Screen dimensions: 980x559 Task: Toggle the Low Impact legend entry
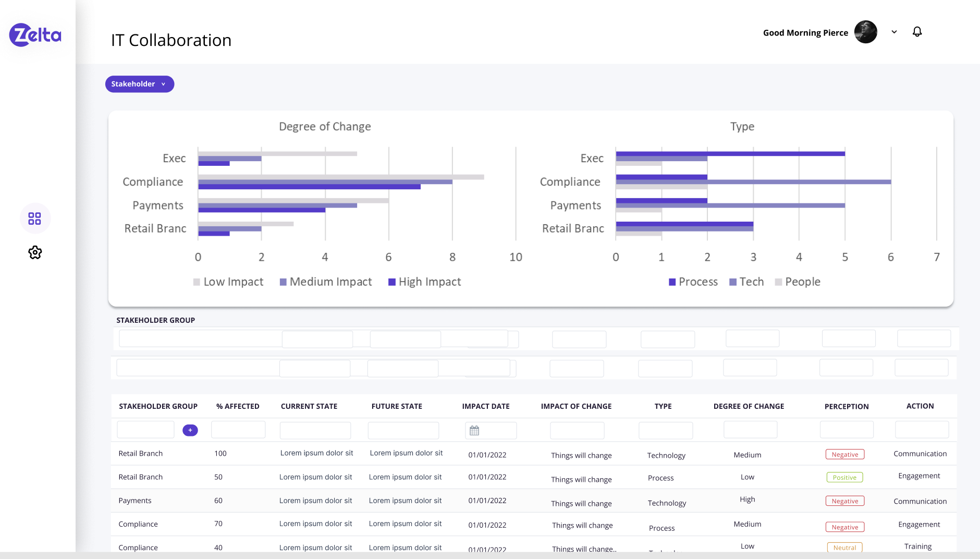pos(228,282)
